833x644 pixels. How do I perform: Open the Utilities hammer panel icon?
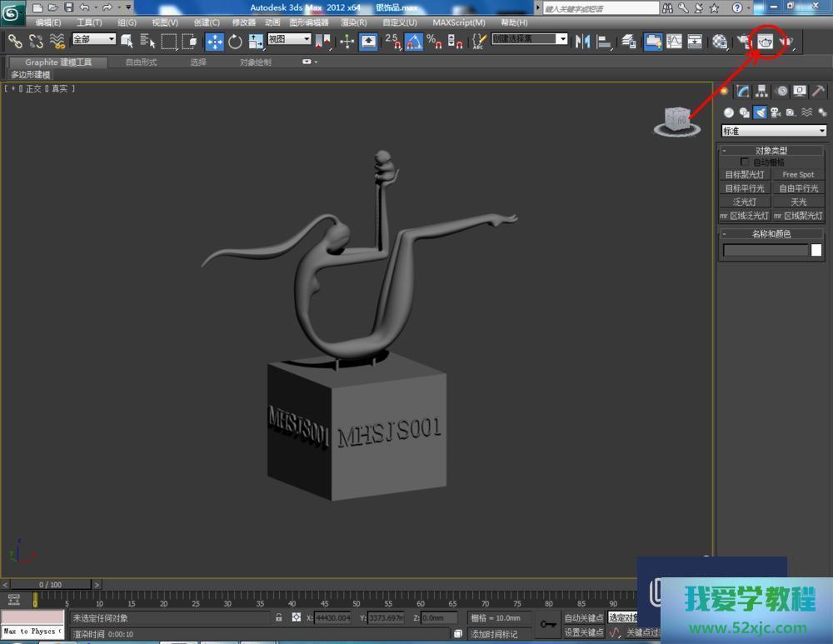click(x=818, y=92)
